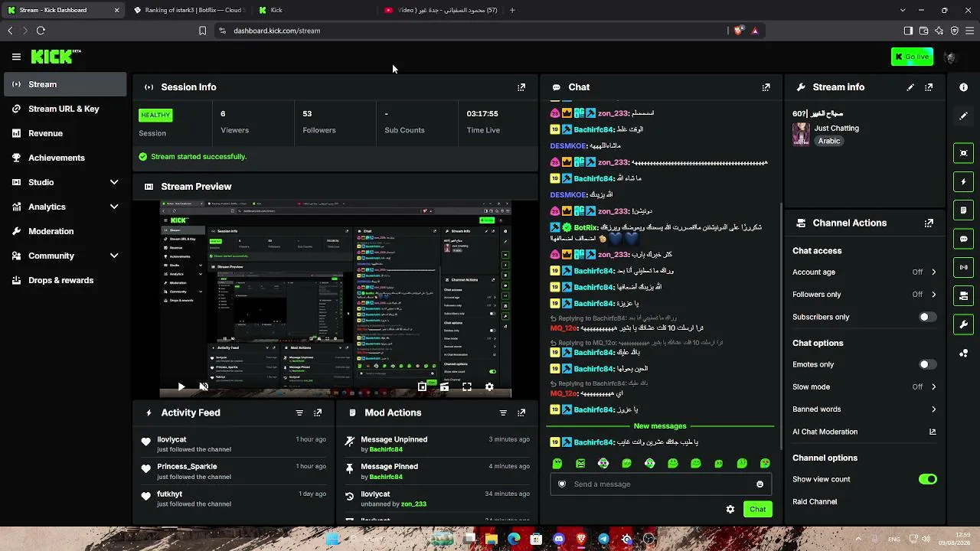Unmute the stream preview audio
The width and height of the screenshot is (980, 551).
point(204,387)
